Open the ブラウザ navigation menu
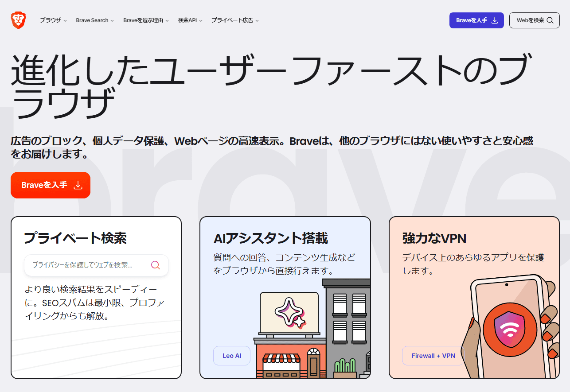Screen dimensions: 570x392 tap(53, 20)
